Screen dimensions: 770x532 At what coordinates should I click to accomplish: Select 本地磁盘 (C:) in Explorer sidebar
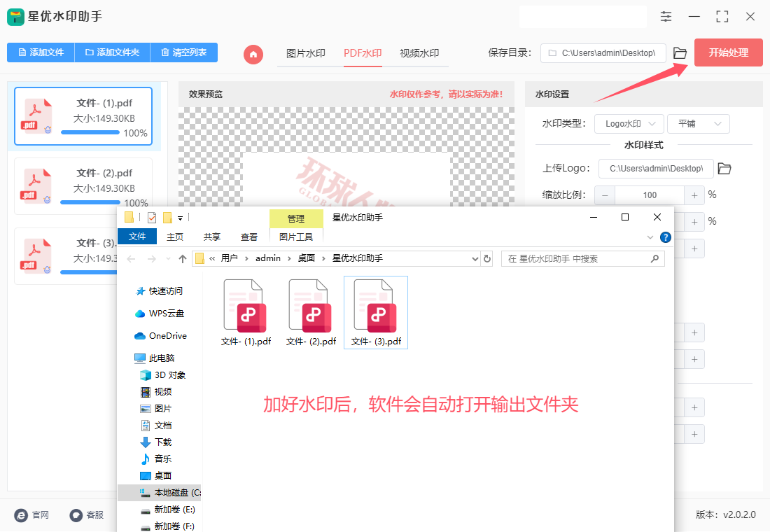coord(160,493)
